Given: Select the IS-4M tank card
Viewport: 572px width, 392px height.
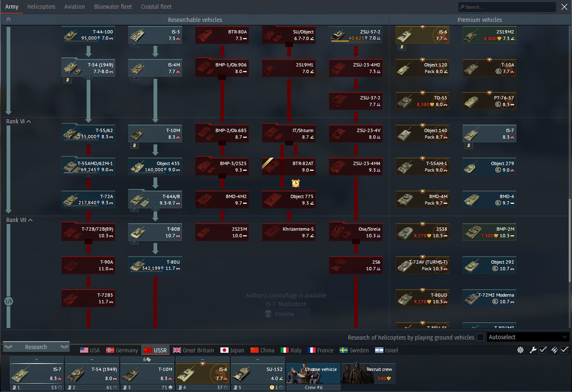Looking at the screenshot, I should pyautogui.click(x=155, y=68).
